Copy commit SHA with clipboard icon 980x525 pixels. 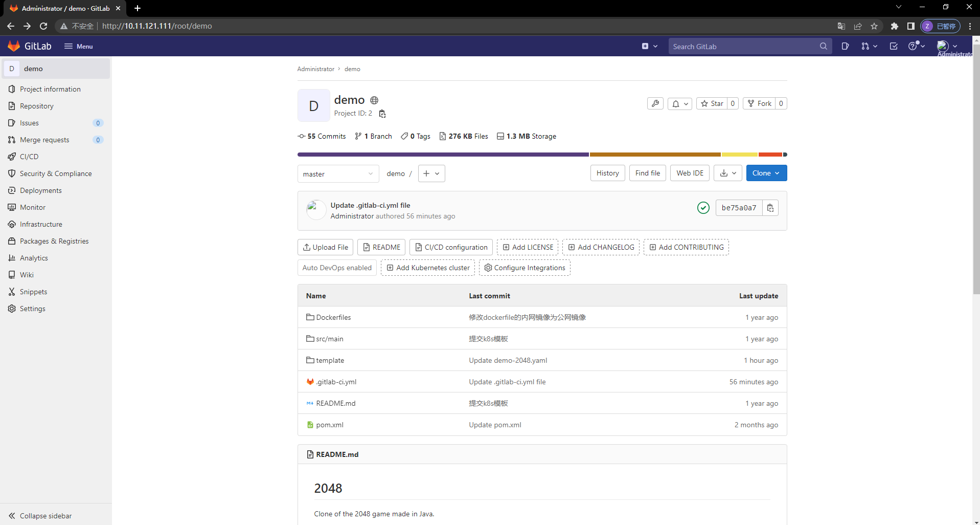(x=770, y=208)
